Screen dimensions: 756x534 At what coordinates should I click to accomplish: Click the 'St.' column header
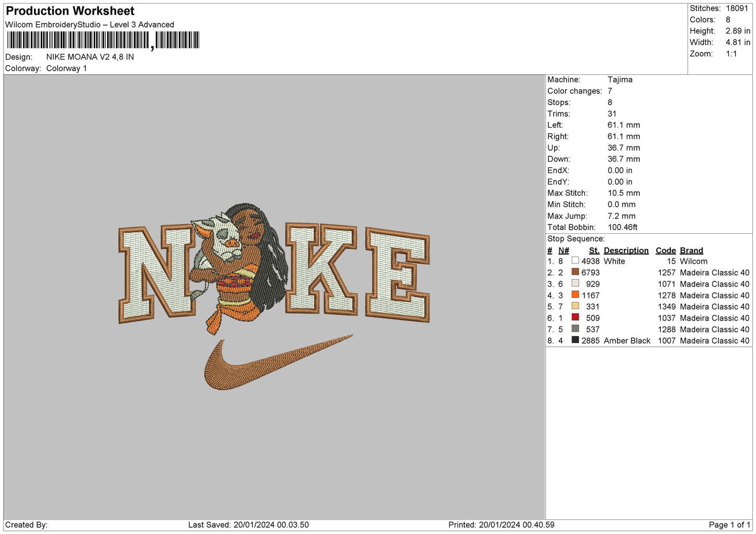point(594,251)
